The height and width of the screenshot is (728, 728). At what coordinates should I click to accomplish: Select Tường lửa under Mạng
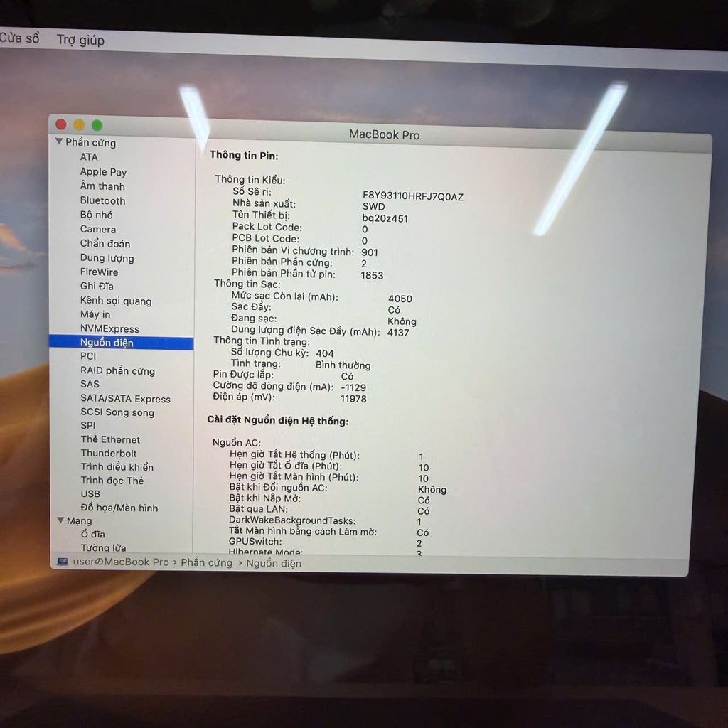point(103,547)
